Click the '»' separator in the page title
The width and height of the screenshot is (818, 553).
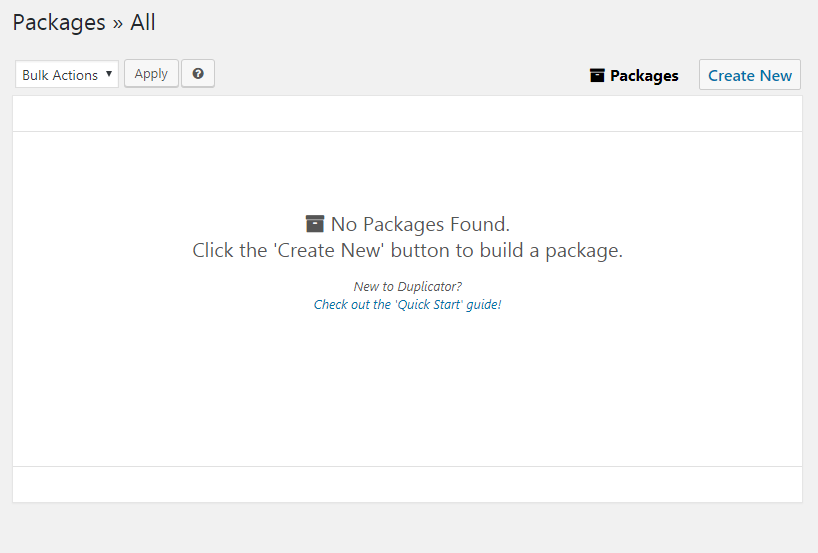(x=118, y=23)
